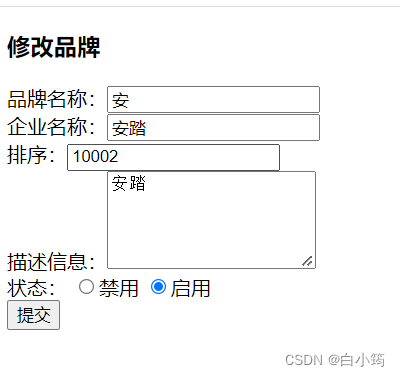Viewport: 400px width, 376px height.
Task: Click the textarea resize grip icon
Action: point(307,261)
